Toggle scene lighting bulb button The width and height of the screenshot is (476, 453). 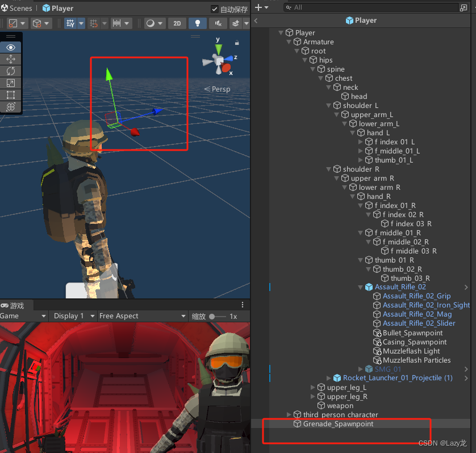198,23
